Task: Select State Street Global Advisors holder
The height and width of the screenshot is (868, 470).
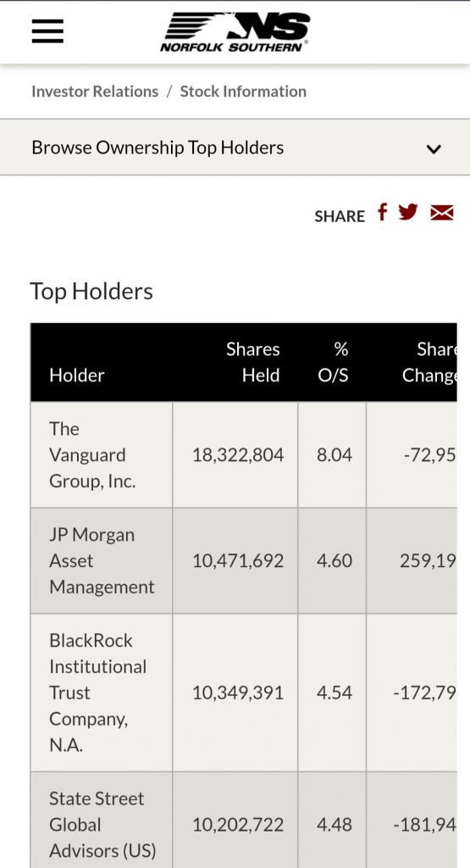Action: 102,824
